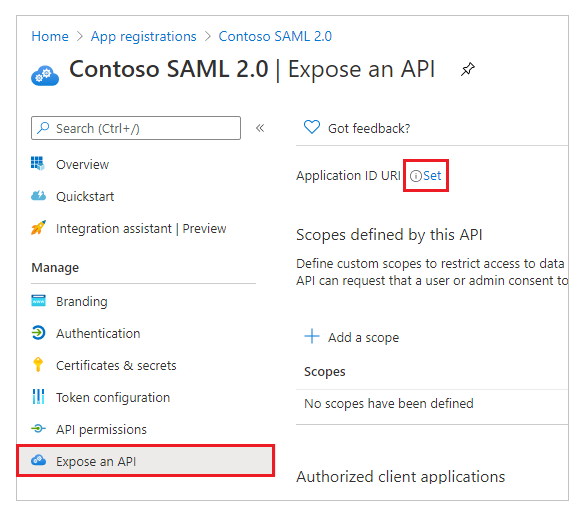Open the Expose an API menu item
This screenshot has height=516, width=588.
tap(146, 461)
